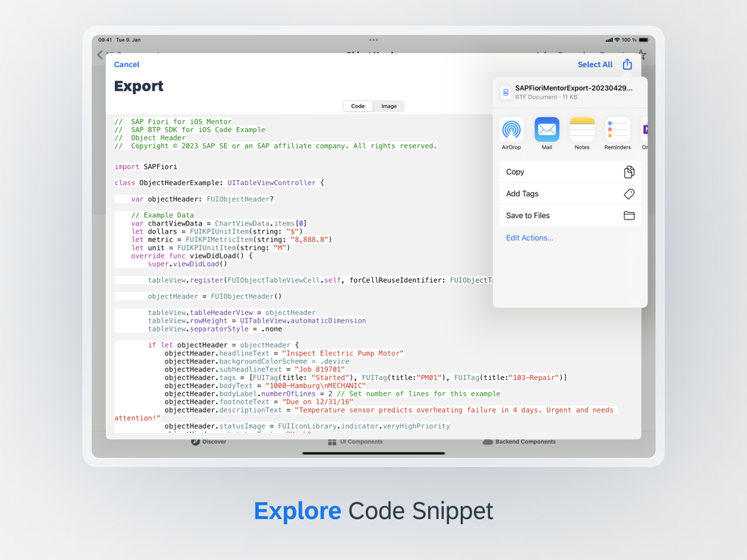Tap the RTF document file icon
The width and height of the screenshot is (747, 560).
(x=506, y=92)
